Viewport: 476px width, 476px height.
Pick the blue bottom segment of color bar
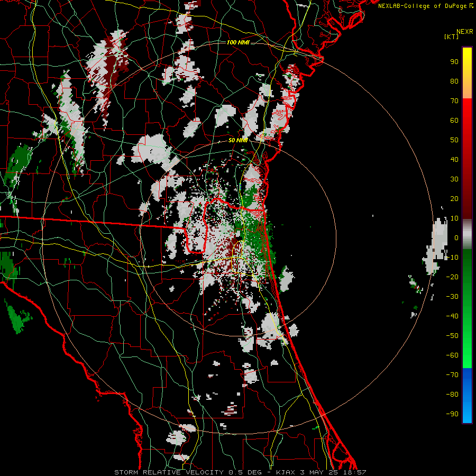point(467,396)
